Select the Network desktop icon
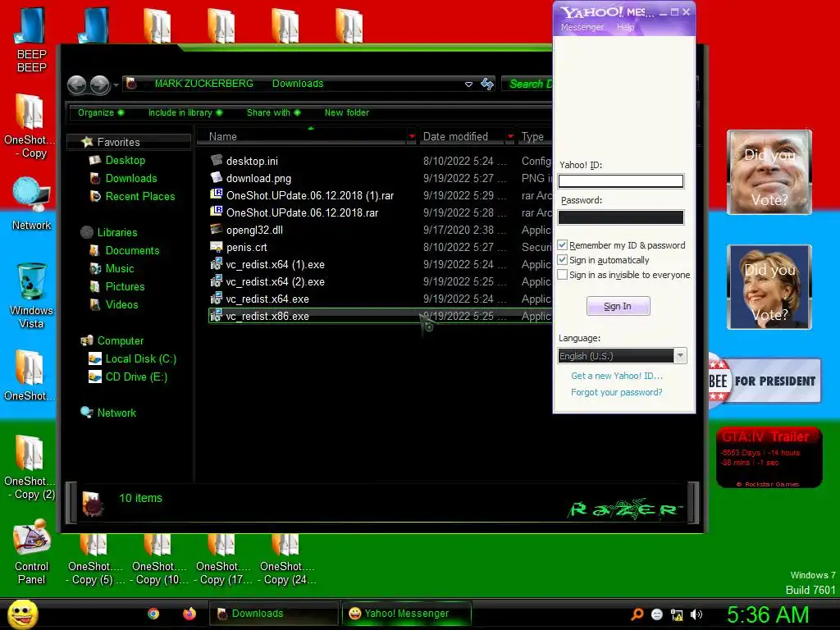 (x=31, y=203)
